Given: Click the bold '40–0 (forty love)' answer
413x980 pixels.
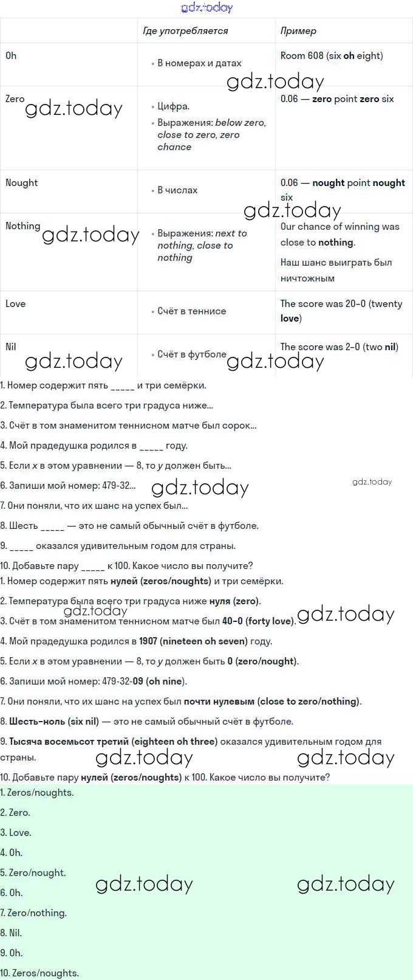Looking at the screenshot, I should (258, 621).
